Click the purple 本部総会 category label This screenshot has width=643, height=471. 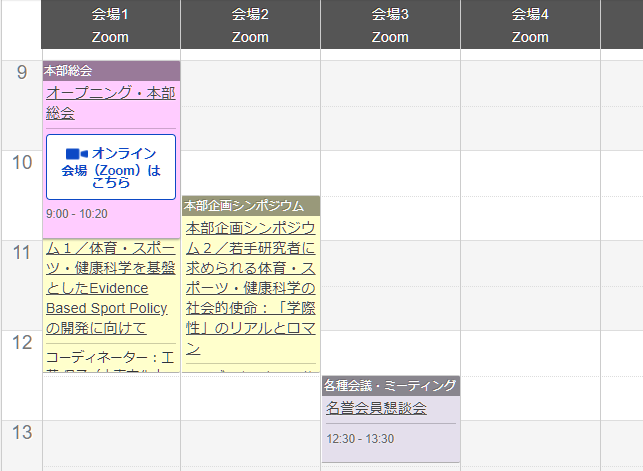(68, 71)
